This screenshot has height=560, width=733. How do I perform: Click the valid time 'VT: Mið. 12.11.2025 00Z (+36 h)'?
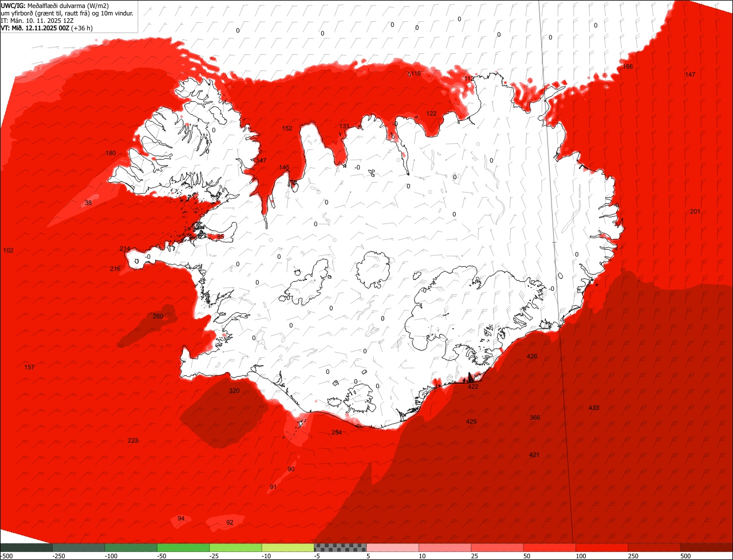point(48,27)
